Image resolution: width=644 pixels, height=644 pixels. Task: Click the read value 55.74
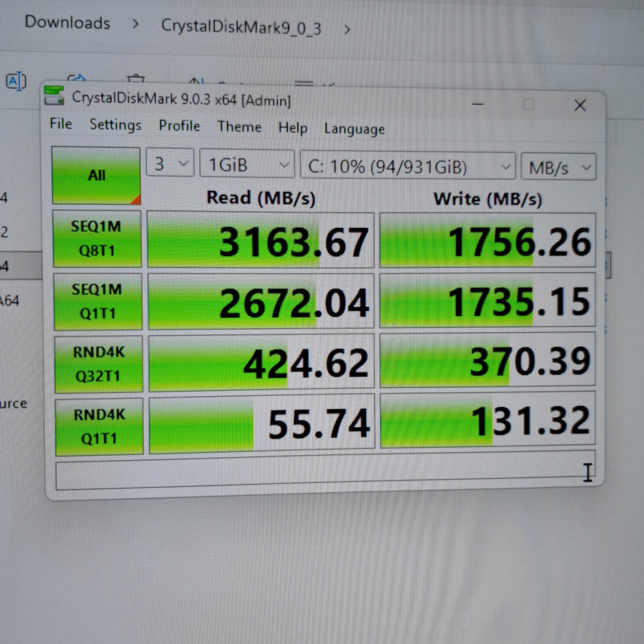click(262, 423)
